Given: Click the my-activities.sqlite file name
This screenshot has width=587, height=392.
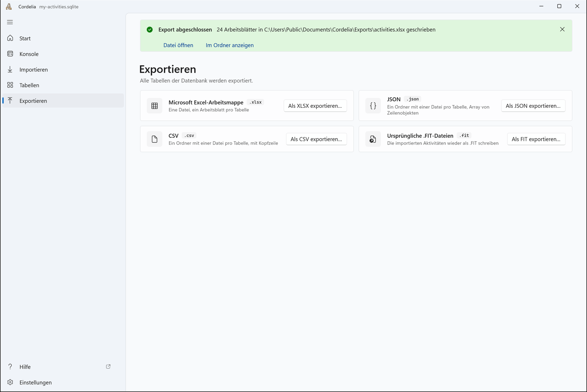Looking at the screenshot, I should click(x=59, y=7).
